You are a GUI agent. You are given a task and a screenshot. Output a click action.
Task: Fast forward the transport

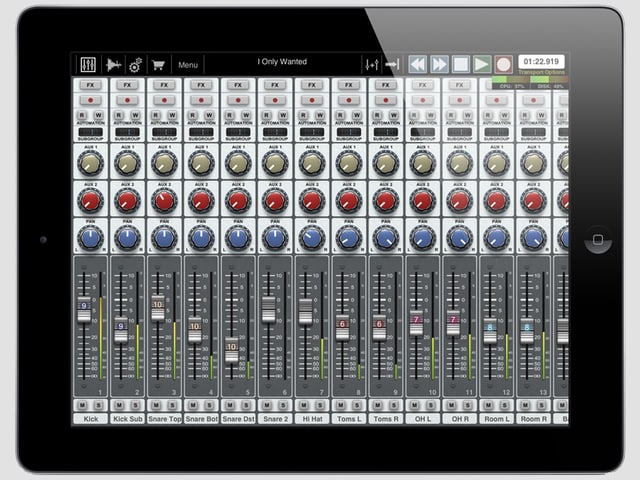pos(439,64)
